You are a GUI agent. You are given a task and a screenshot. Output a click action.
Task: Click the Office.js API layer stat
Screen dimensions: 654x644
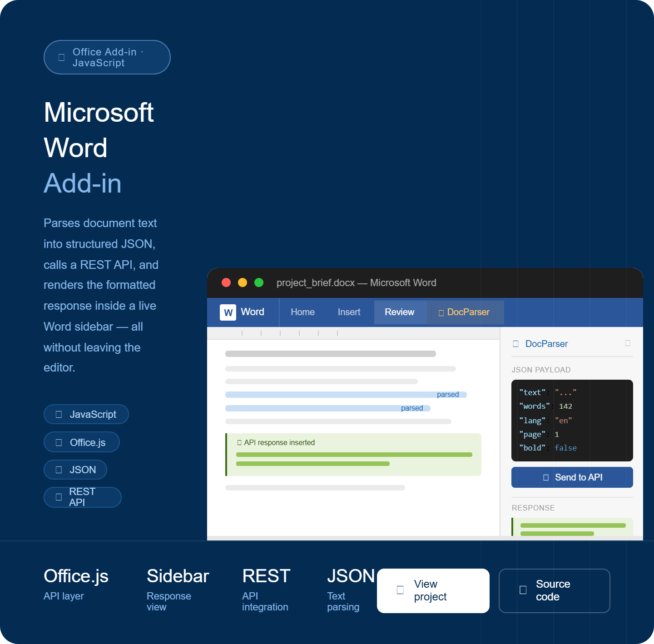pos(76,584)
